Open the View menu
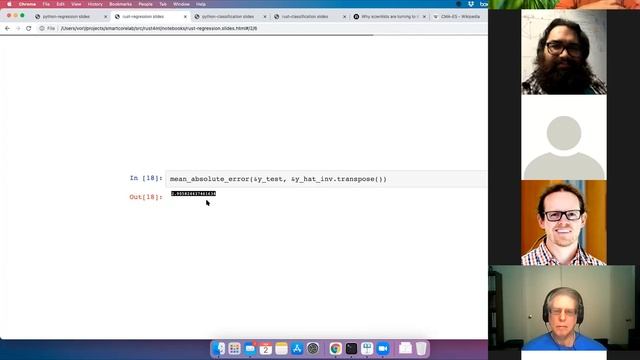The image size is (640, 360). [76, 4]
